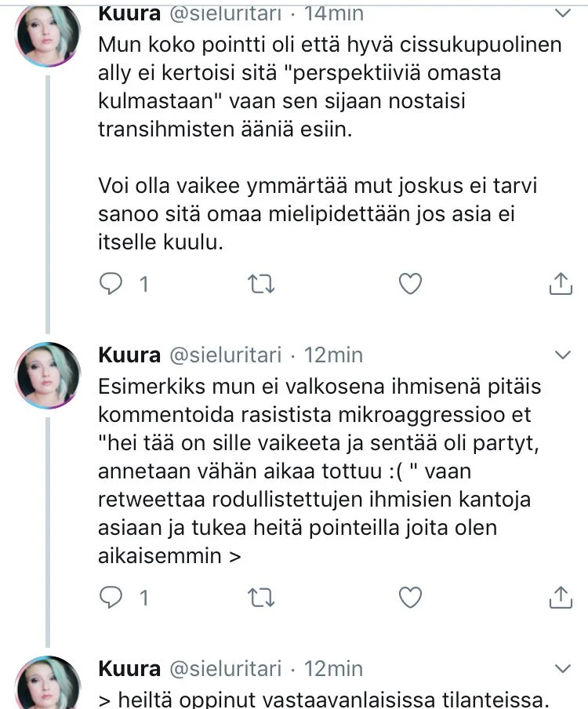Share the 14min tweet
The height and width of the screenshot is (709, 588).
(x=561, y=284)
